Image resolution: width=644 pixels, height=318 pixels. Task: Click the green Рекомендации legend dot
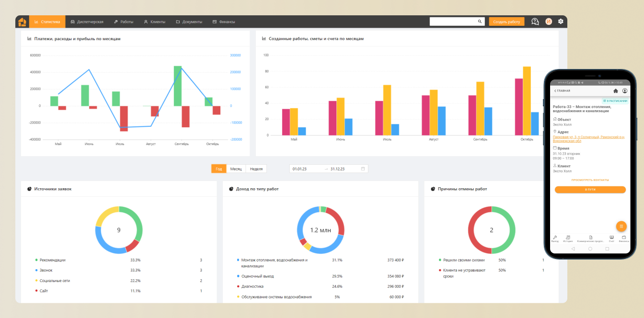point(36,260)
